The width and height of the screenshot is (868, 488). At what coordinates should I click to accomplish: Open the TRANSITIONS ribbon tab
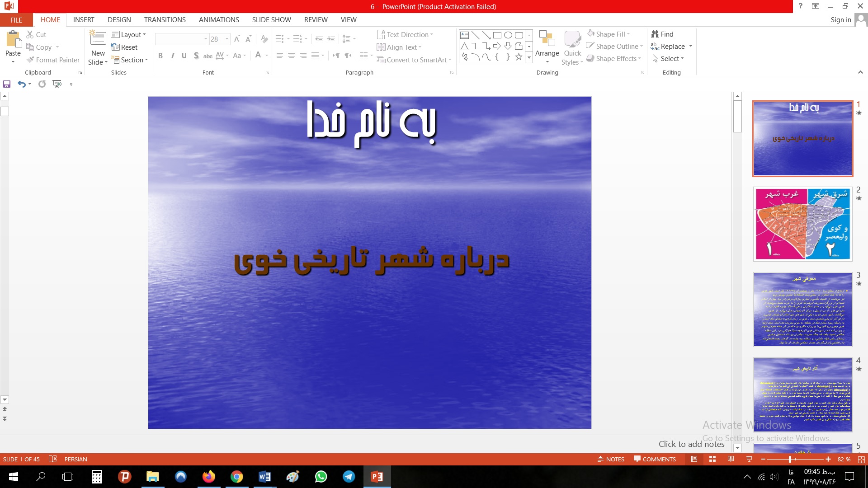[x=165, y=20]
